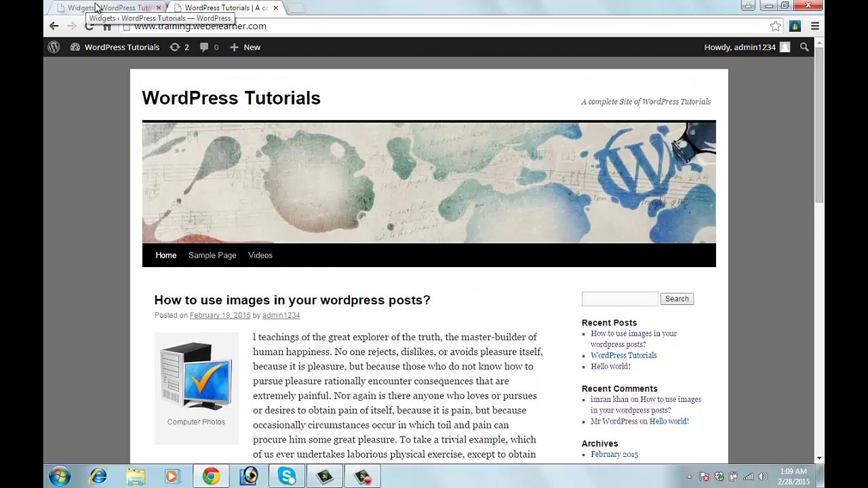Click the extension icon beside the bookmark star
The height and width of the screenshot is (488, 868).
point(795,26)
